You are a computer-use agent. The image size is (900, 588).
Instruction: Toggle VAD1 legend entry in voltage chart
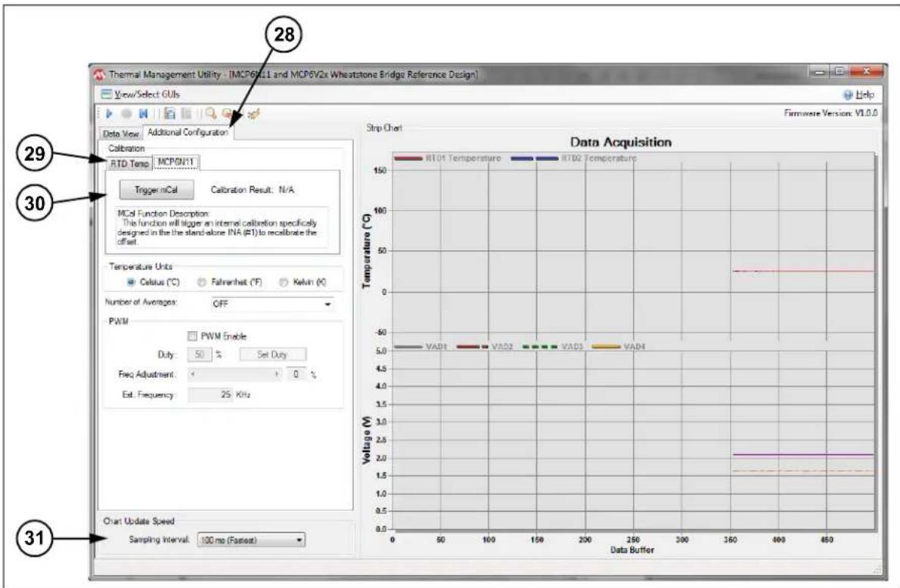coord(421,346)
